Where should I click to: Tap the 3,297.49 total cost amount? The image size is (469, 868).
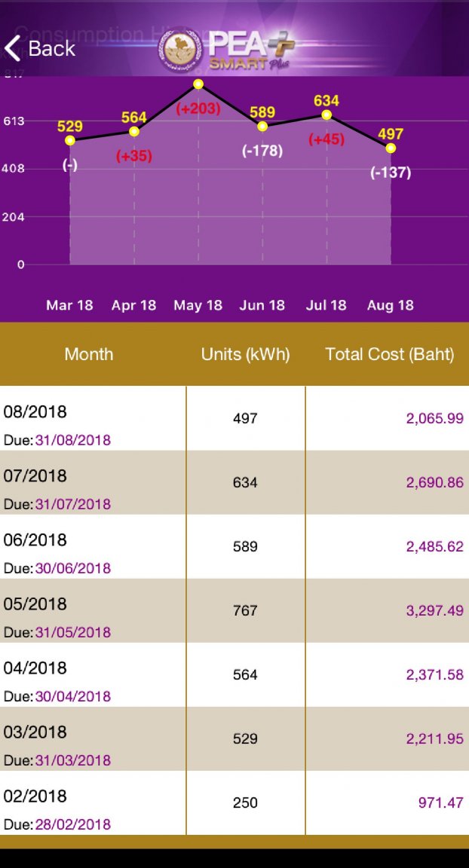434,610
